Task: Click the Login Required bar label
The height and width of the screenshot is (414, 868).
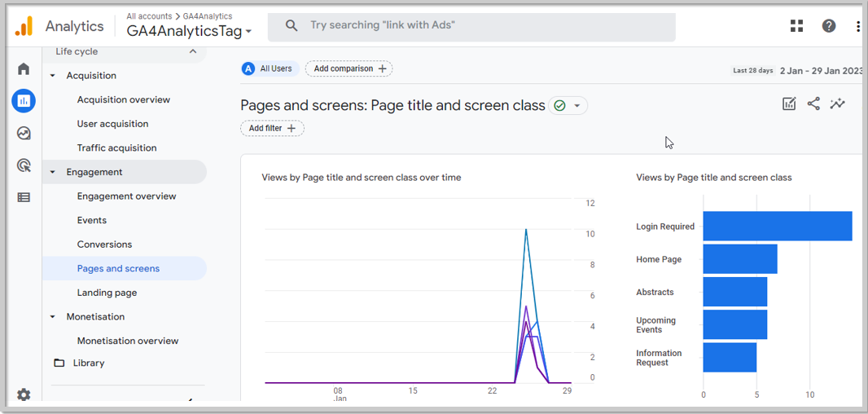Action: click(664, 226)
